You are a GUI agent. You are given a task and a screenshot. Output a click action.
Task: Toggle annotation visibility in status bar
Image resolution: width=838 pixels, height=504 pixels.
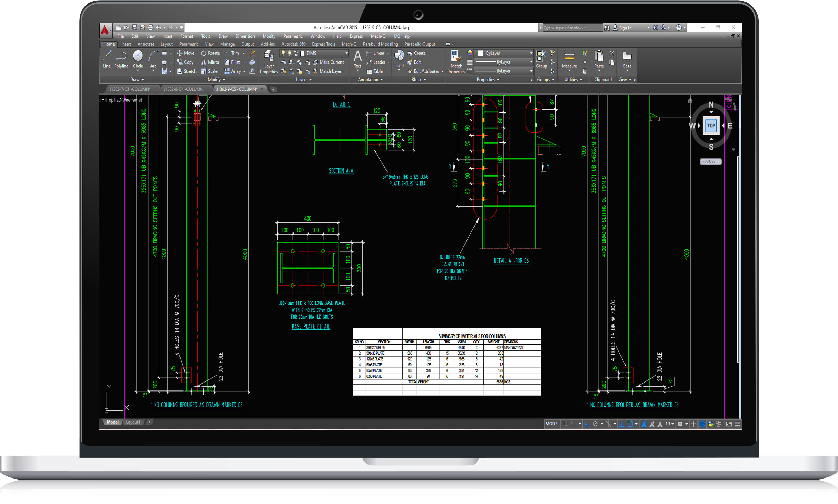[644, 424]
